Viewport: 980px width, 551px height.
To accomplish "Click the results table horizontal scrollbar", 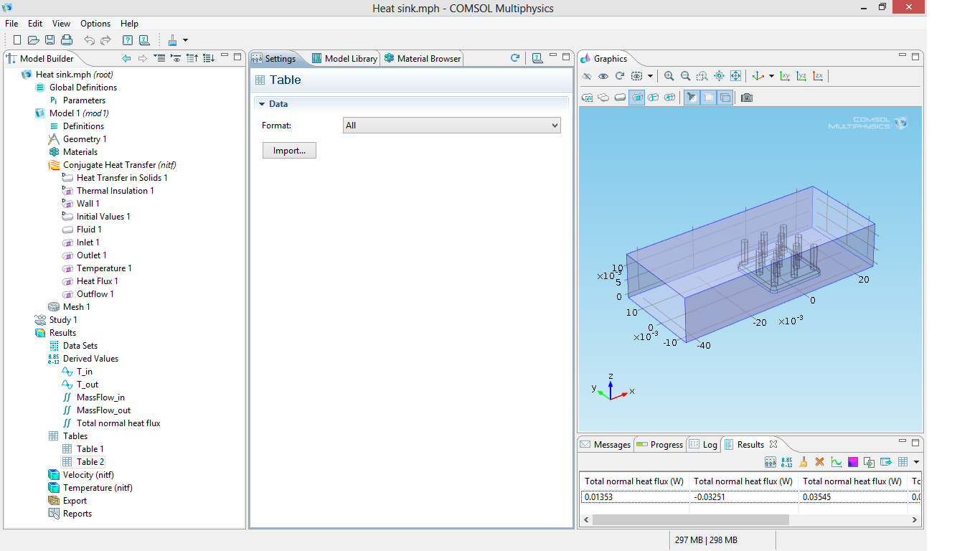I will (x=690, y=519).
